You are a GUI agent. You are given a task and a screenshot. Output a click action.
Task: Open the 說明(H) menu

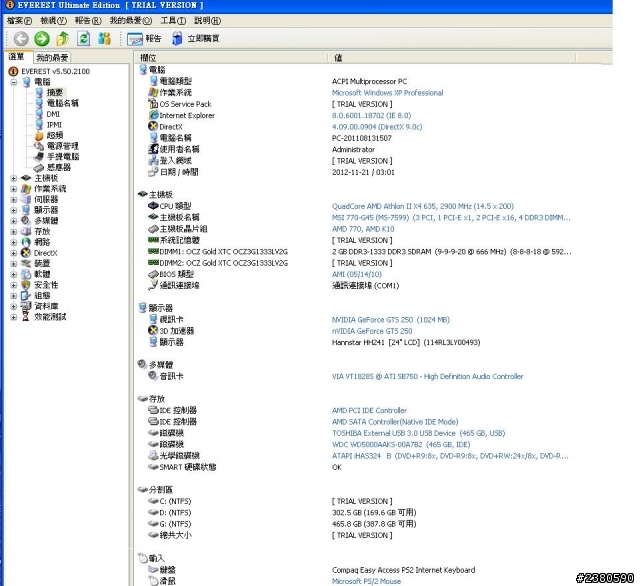coord(207,20)
